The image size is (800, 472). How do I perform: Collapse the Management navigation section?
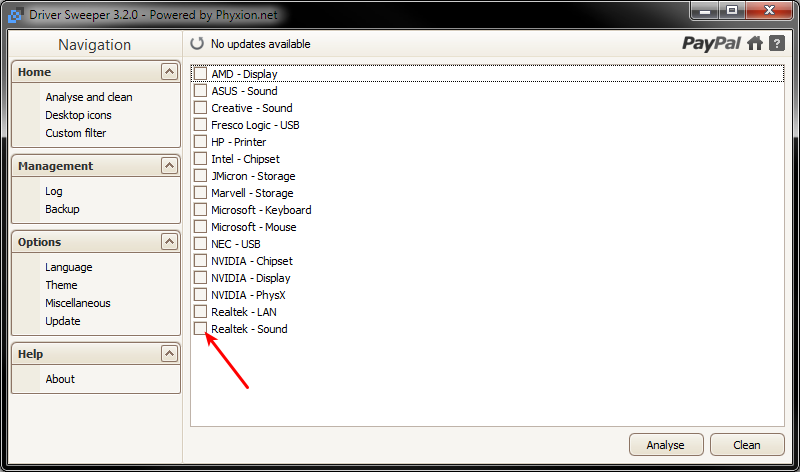pos(169,165)
